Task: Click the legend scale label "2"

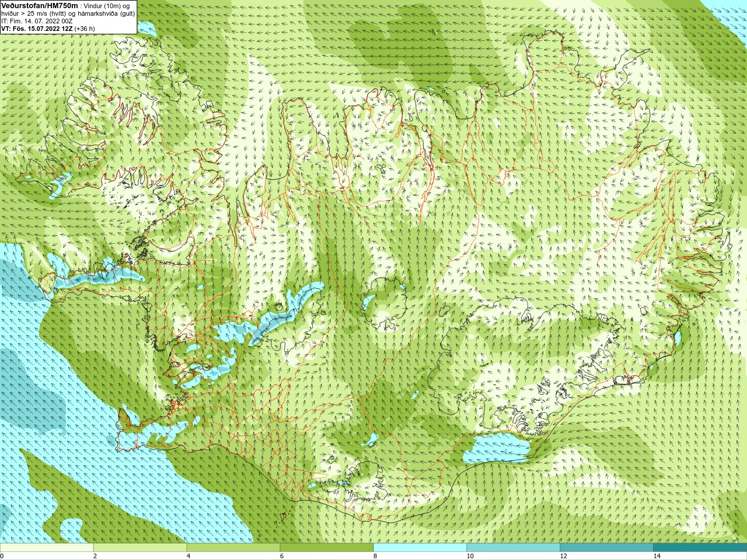Action: click(x=95, y=556)
